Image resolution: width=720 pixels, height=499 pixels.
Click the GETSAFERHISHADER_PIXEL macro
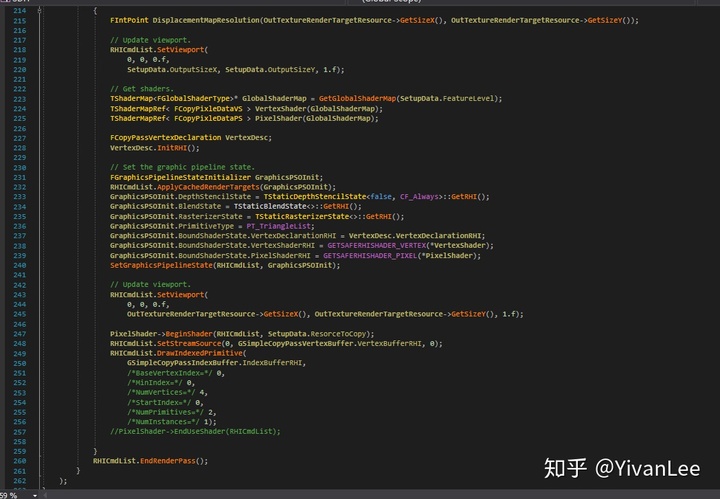[x=370, y=255]
